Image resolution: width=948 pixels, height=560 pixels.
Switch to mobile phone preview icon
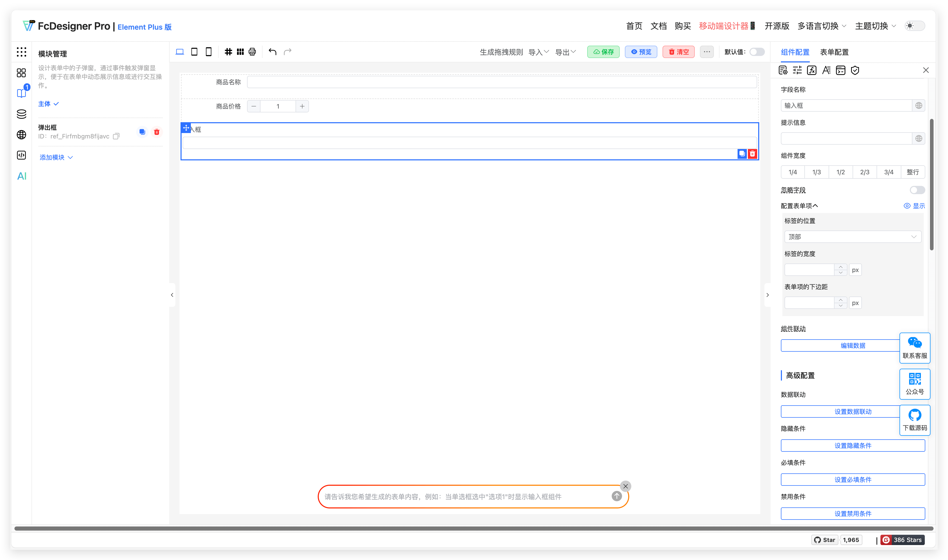click(x=208, y=52)
